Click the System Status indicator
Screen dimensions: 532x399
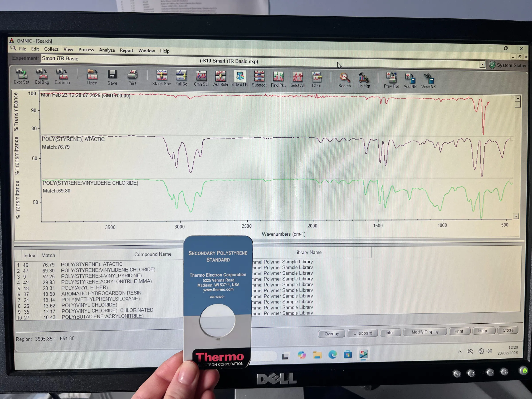508,65
